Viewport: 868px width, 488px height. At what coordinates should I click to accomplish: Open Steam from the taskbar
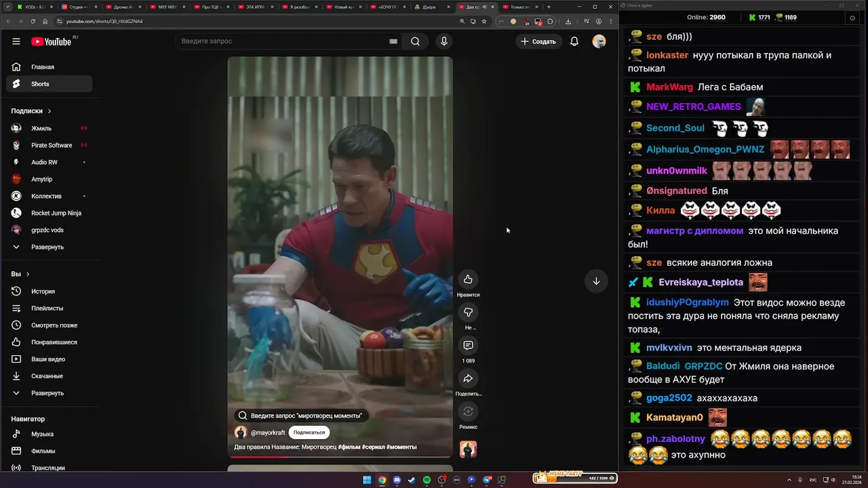[x=412, y=480]
